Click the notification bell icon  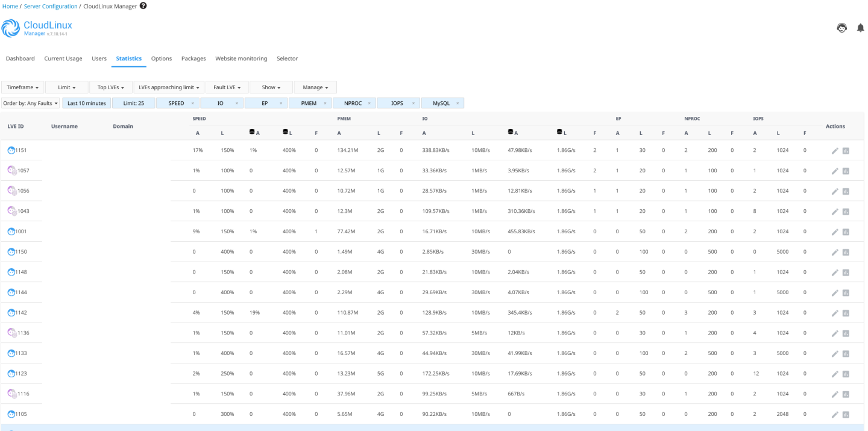pos(860,28)
